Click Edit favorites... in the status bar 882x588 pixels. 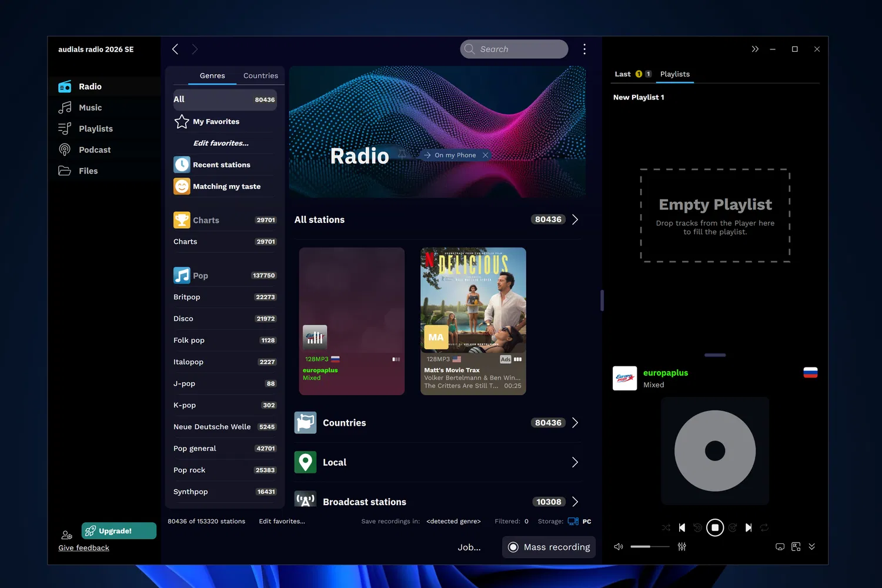pyautogui.click(x=282, y=522)
